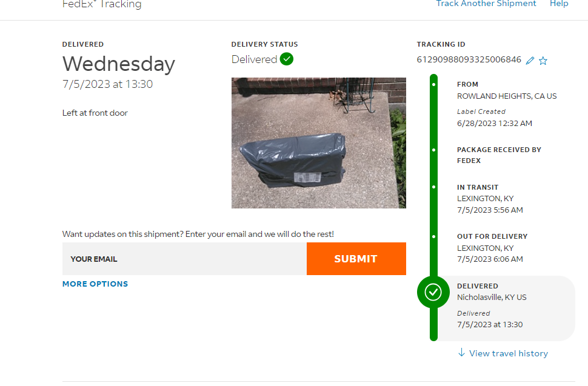The image size is (588, 386).
Task: Click the FedEx Tracking header title
Action: pyautogui.click(x=102, y=5)
